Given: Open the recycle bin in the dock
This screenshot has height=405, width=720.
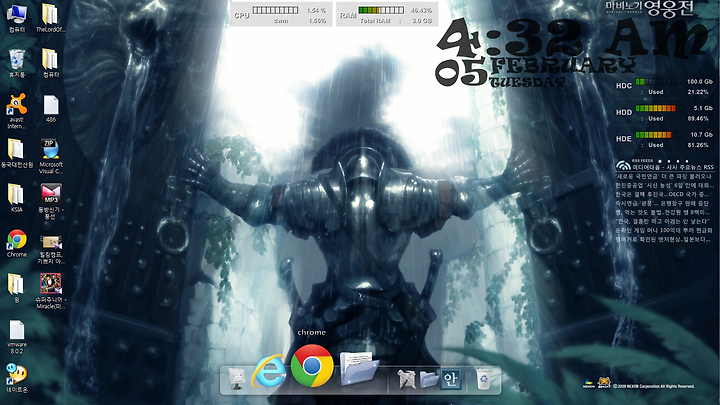Looking at the screenshot, I should [x=483, y=379].
